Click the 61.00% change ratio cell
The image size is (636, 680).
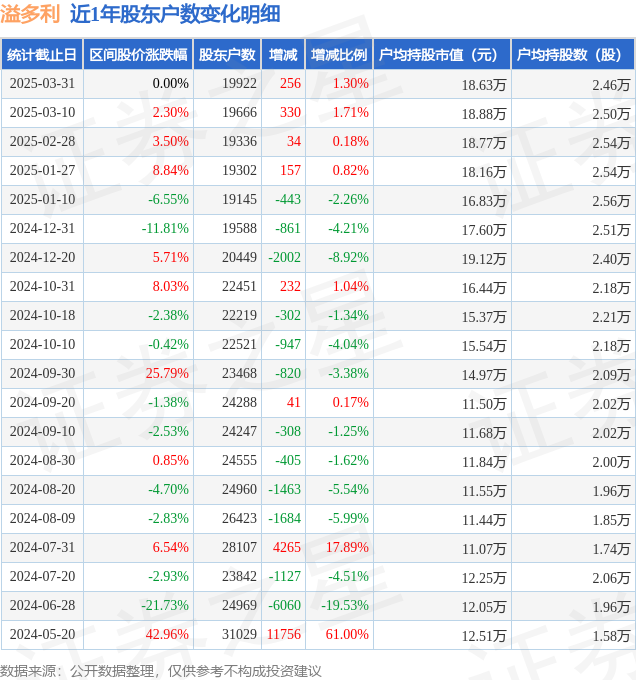coord(347,634)
